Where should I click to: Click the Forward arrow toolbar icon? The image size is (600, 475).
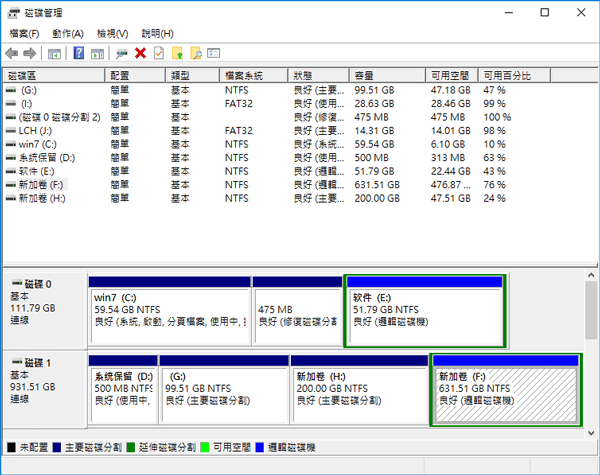(29, 53)
